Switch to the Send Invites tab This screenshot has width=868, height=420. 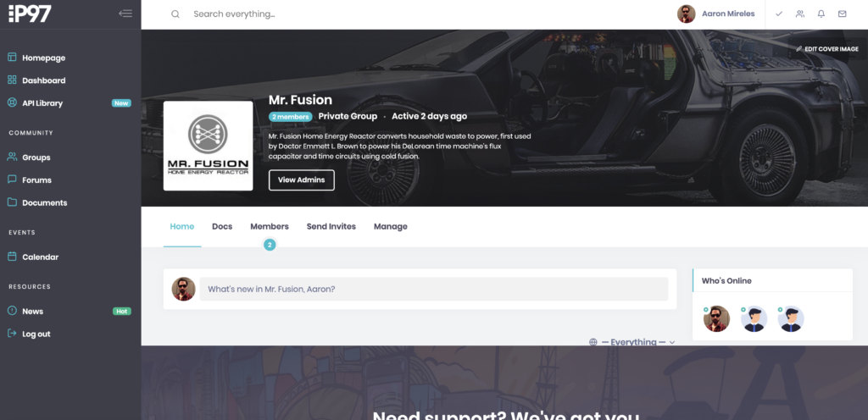331,227
